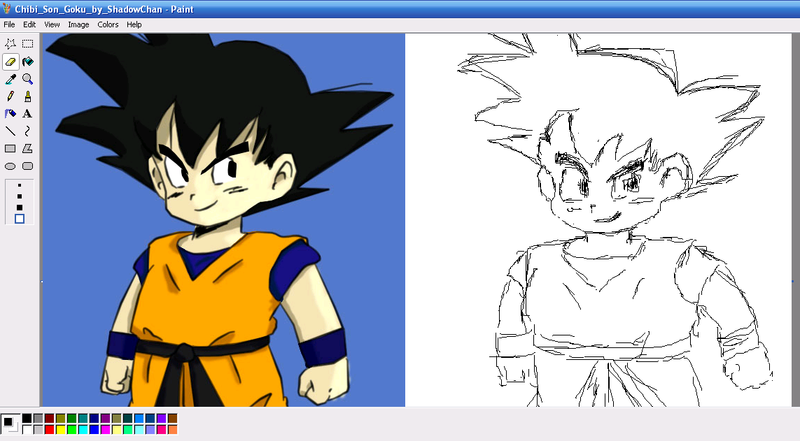
Task: Pick the Fill With Color bucket tool
Action: [28, 62]
